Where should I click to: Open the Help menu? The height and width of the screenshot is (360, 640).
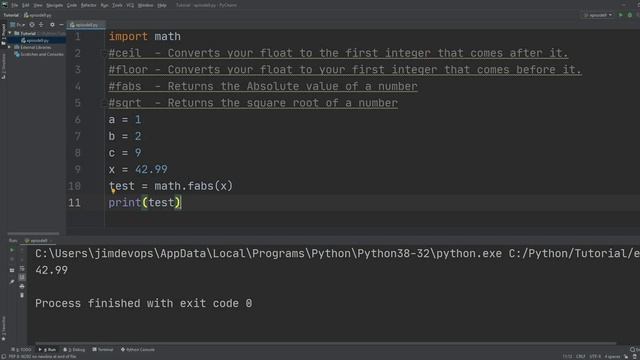pyautogui.click(x=162, y=5)
